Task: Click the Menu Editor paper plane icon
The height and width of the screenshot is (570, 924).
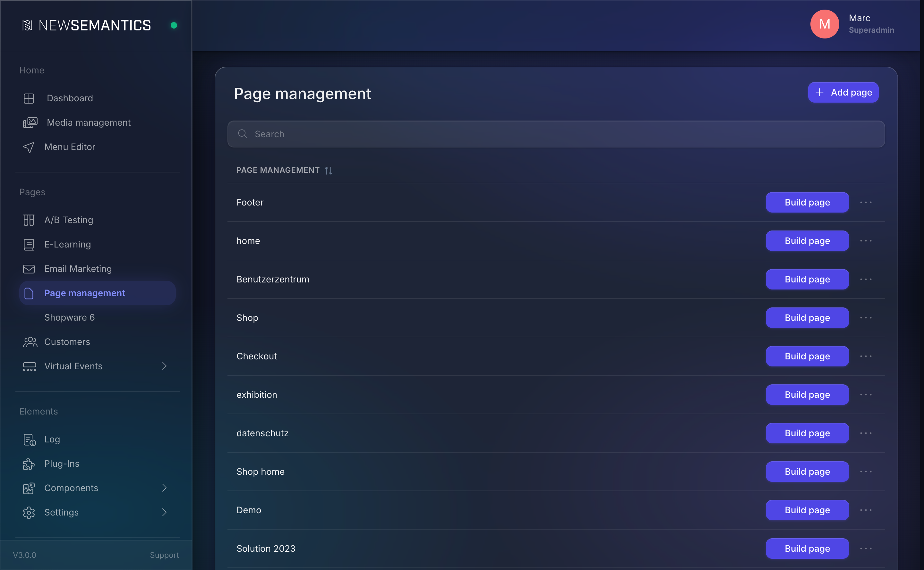Action: [29, 147]
